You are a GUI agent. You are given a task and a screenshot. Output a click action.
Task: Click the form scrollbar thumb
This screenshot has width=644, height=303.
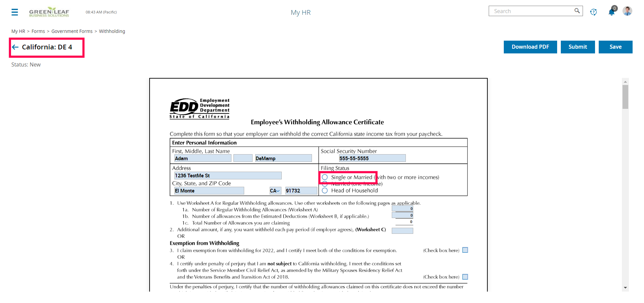[625, 97]
